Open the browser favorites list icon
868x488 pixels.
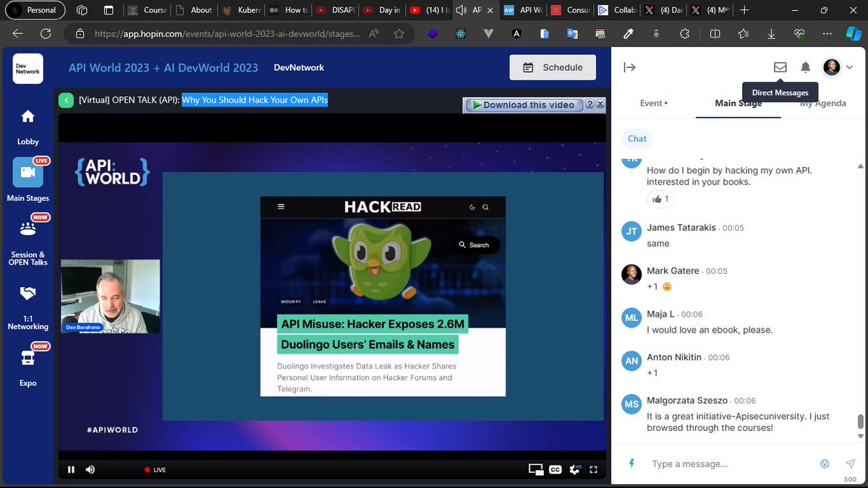744,33
